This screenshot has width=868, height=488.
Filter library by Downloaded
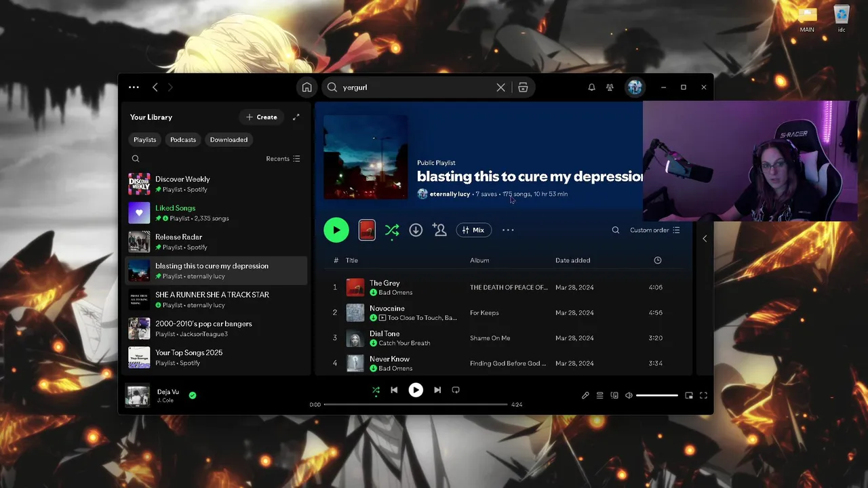coord(229,140)
